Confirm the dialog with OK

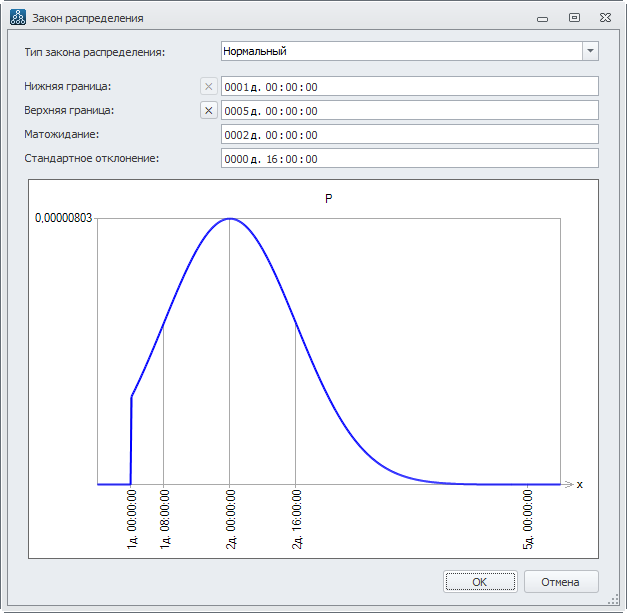pos(480,582)
